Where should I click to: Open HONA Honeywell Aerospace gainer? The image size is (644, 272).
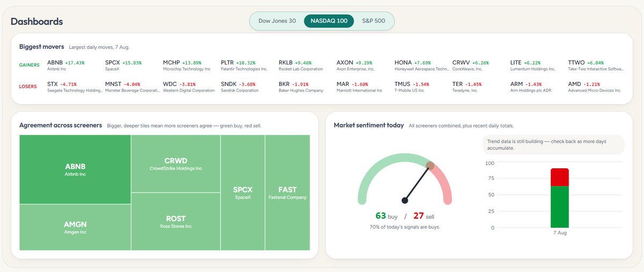[422, 66]
